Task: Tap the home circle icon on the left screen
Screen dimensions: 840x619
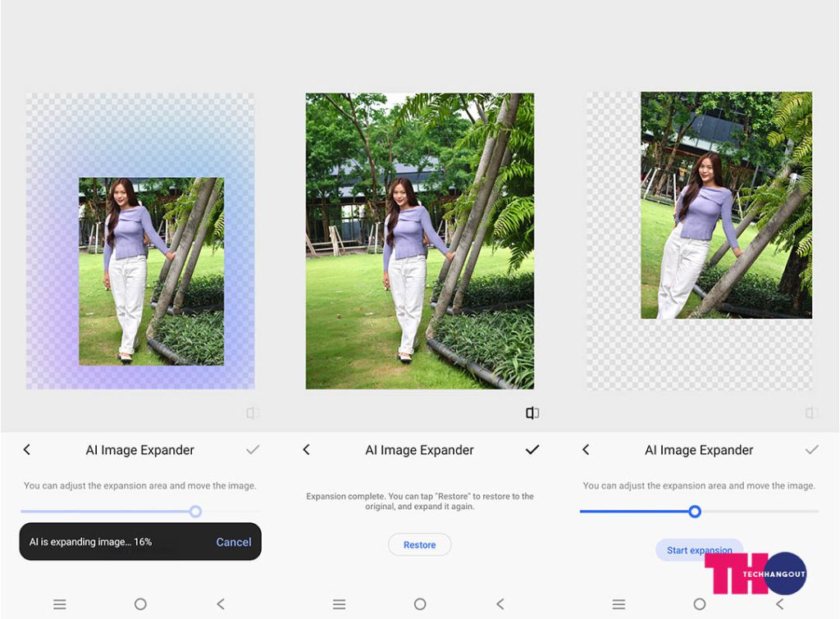Action: pyautogui.click(x=140, y=604)
